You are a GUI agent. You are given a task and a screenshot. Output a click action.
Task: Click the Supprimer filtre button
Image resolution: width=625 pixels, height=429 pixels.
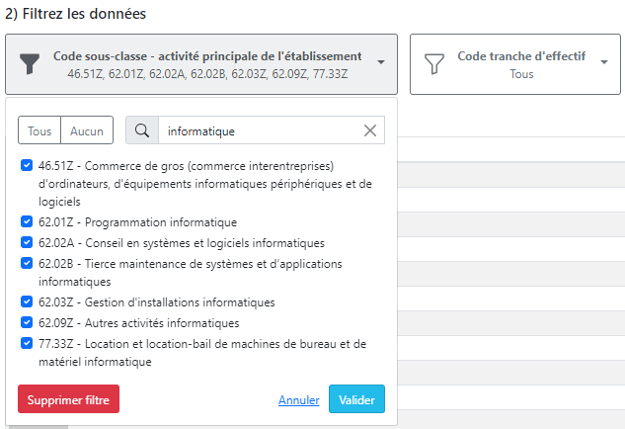pos(68,399)
